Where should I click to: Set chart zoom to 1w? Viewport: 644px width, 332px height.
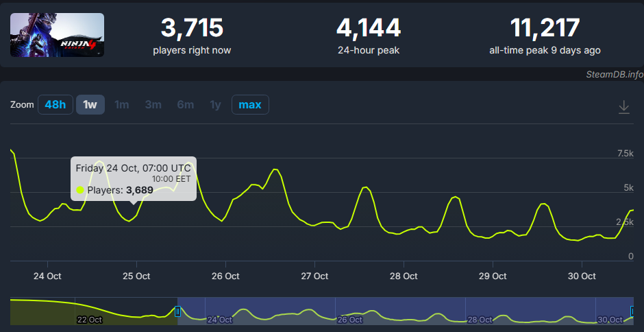click(90, 104)
